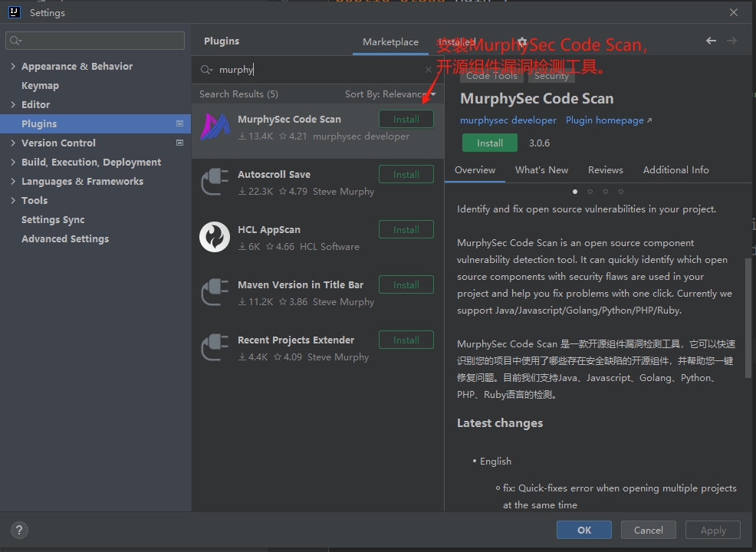
Task: Click the Security tag
Action: [x=551, y=76]
